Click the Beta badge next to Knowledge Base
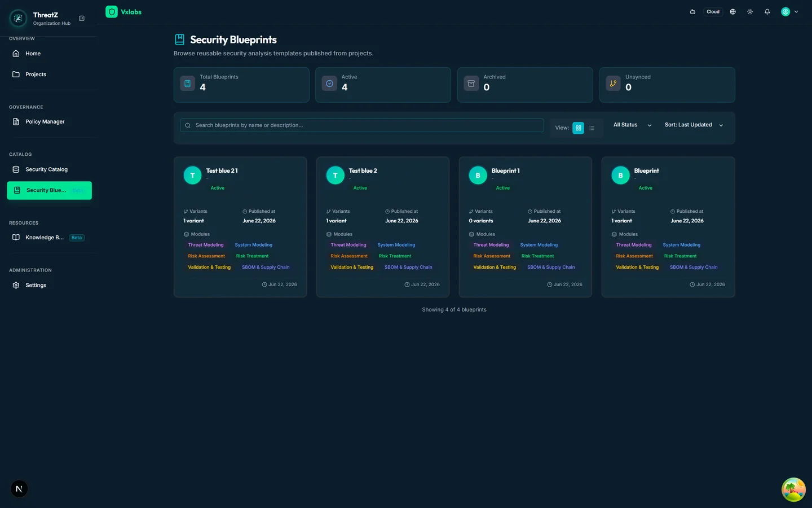The height and width of the screenshot is (508, 812). pyautogui.click(x=77, y=238)
